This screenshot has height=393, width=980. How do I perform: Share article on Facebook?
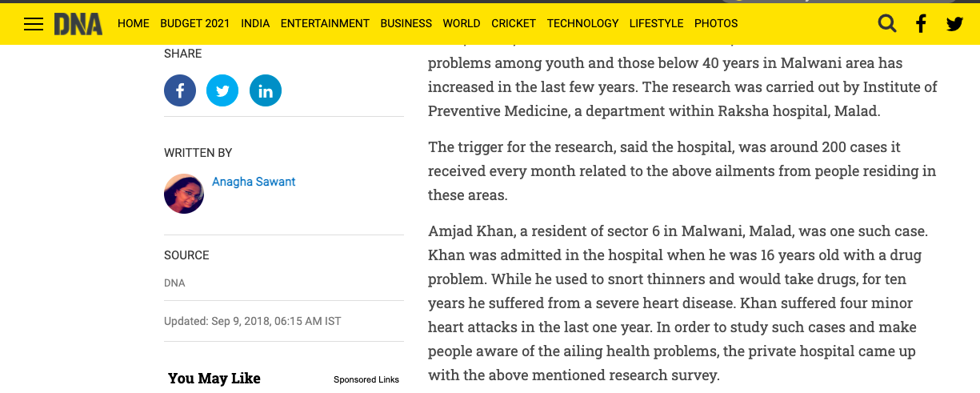[x=180, y=90]
